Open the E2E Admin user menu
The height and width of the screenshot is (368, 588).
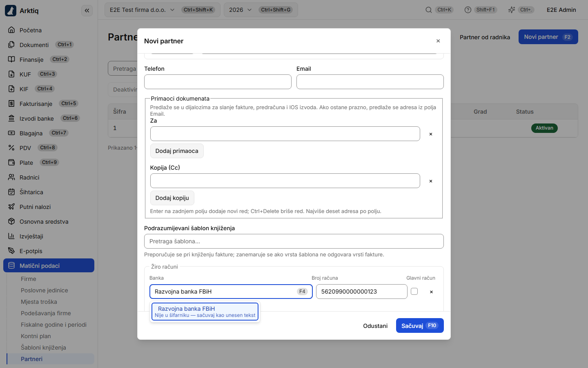pyautogui.click(x=561, y=10)
